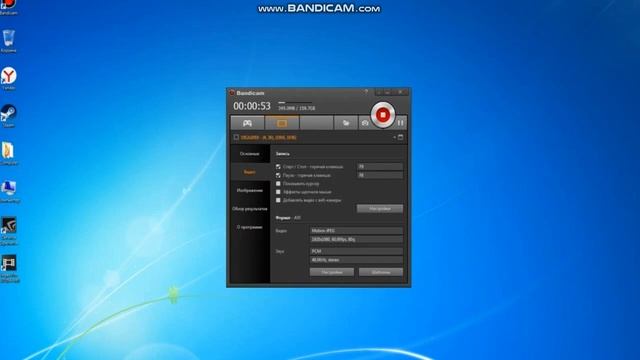
Task: Go to the Обзор результатов tab
Action: 249,209
